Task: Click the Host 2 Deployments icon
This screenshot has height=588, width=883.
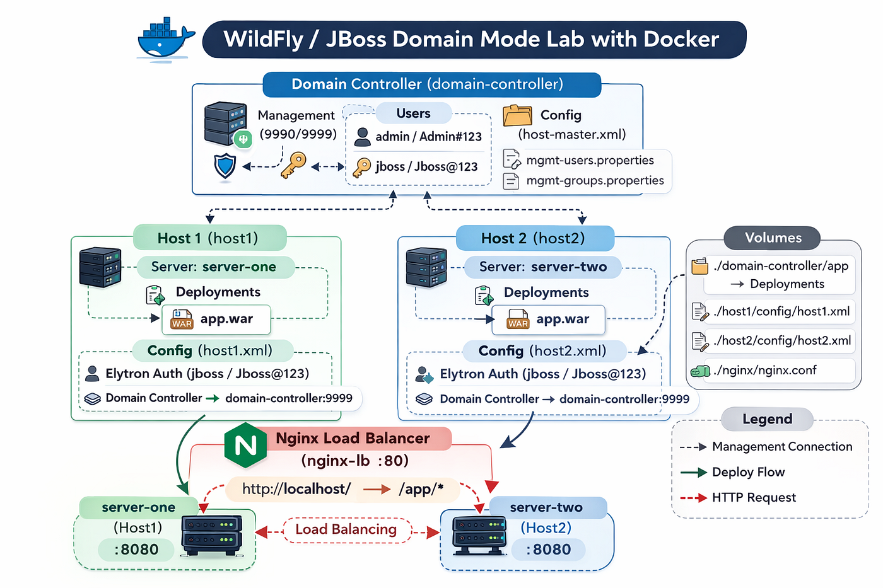Action: pos(484,294)
